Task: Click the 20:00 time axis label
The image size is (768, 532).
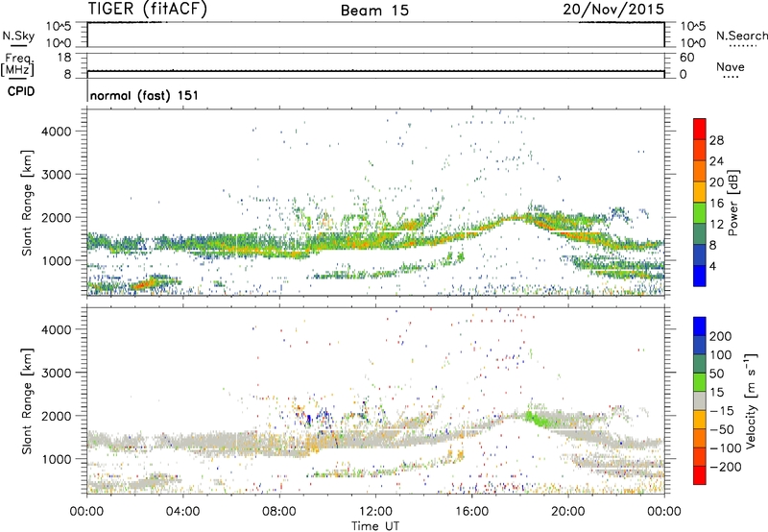Action: [567, 512]
